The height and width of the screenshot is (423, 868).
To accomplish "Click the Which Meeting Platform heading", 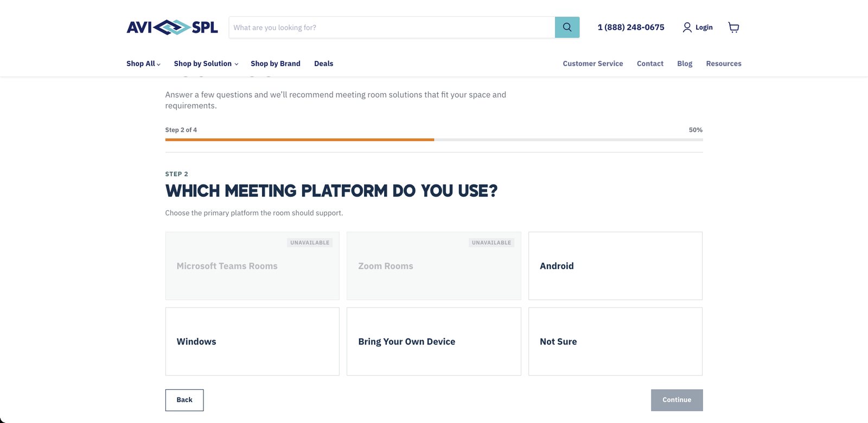I will click(x=331, y=191).
